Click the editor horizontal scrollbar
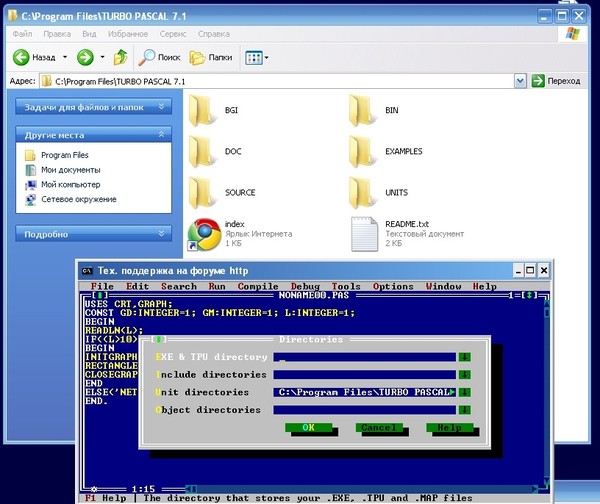The height and width of the screenshot is (504, 600). point(361,489)
